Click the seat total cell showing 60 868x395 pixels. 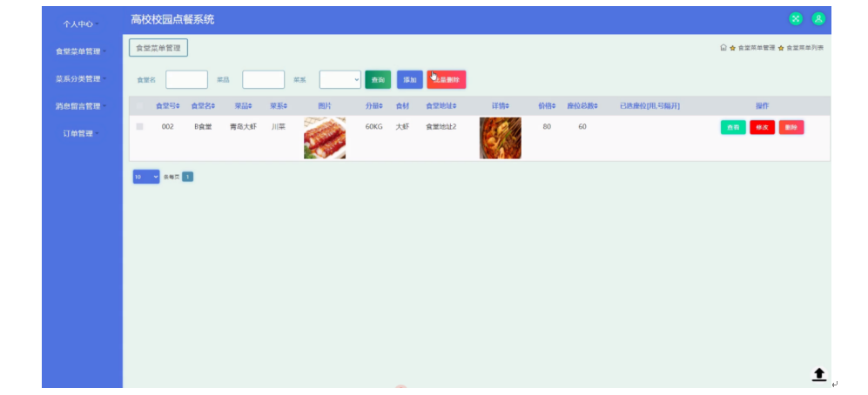582,127
